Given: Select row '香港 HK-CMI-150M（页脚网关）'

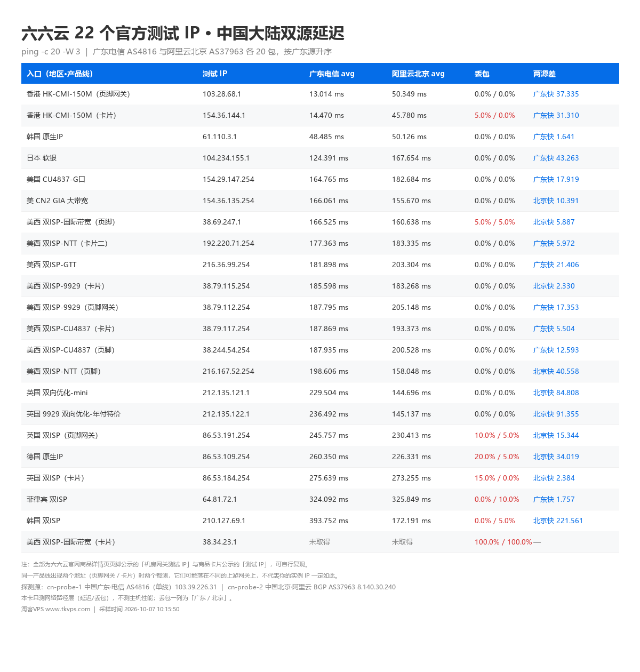Looking at the screenshot, I should tap(320, 94).
